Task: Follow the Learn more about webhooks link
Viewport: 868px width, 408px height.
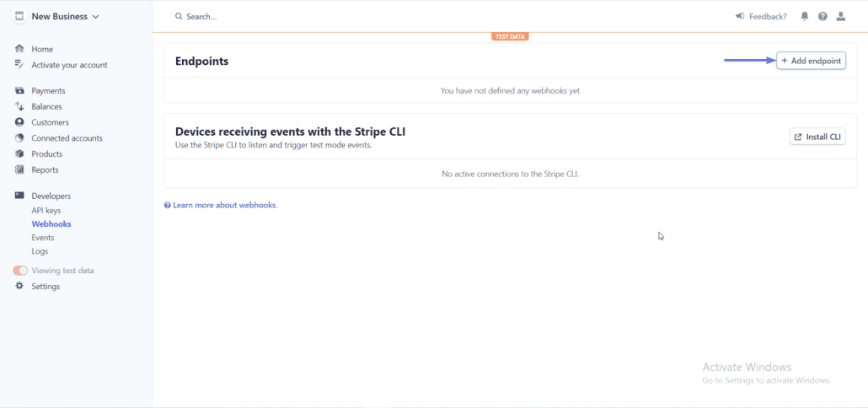Action: (x=225, y=205)
